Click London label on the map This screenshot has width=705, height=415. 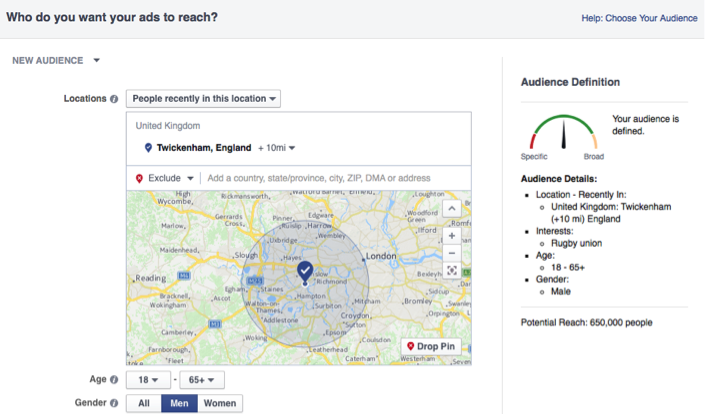[381, 256]
